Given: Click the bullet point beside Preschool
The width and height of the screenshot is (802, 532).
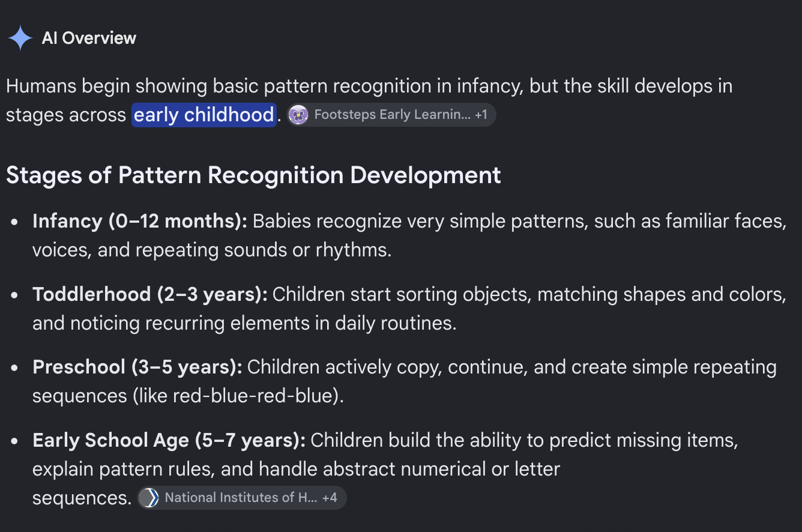Looking at the screenshot, I should [14, 367].
